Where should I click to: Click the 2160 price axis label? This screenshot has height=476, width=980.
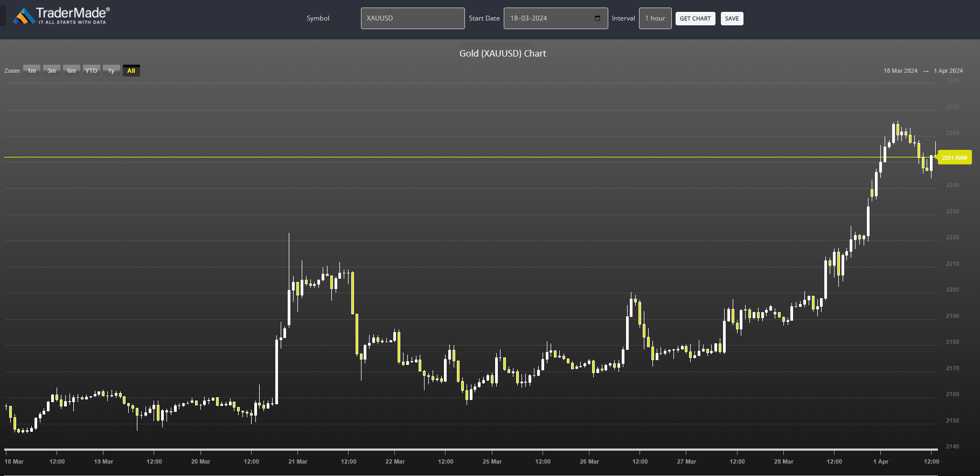tap(953, 394)
